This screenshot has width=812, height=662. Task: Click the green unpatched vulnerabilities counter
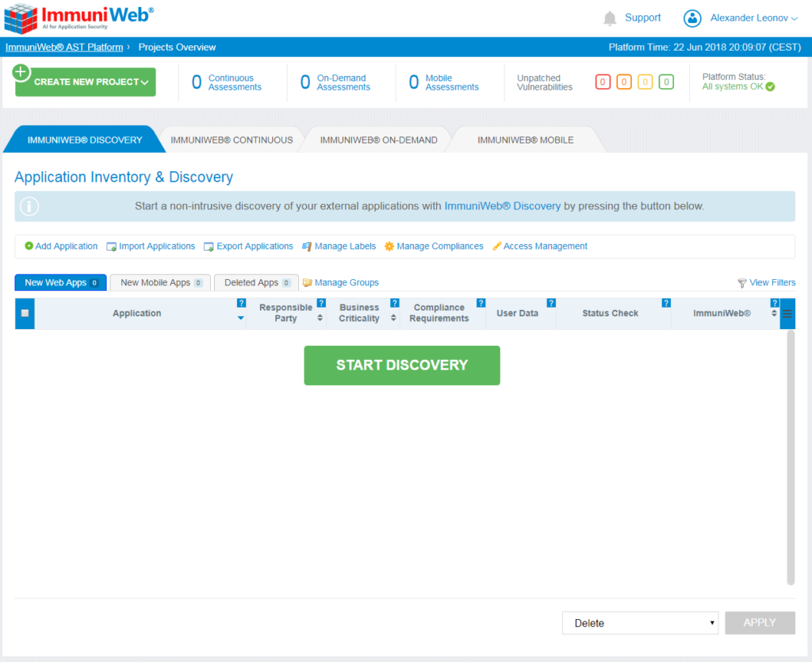coord(666,82)
